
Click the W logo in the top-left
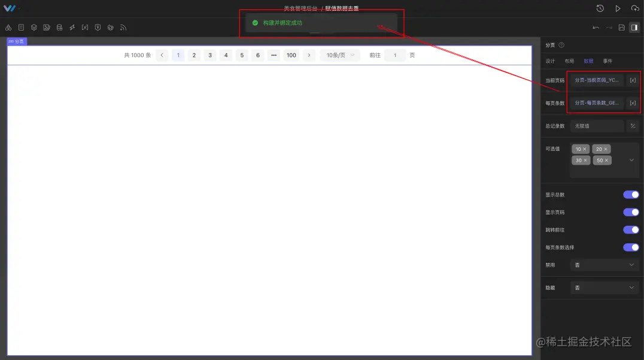tap(9, 8)
